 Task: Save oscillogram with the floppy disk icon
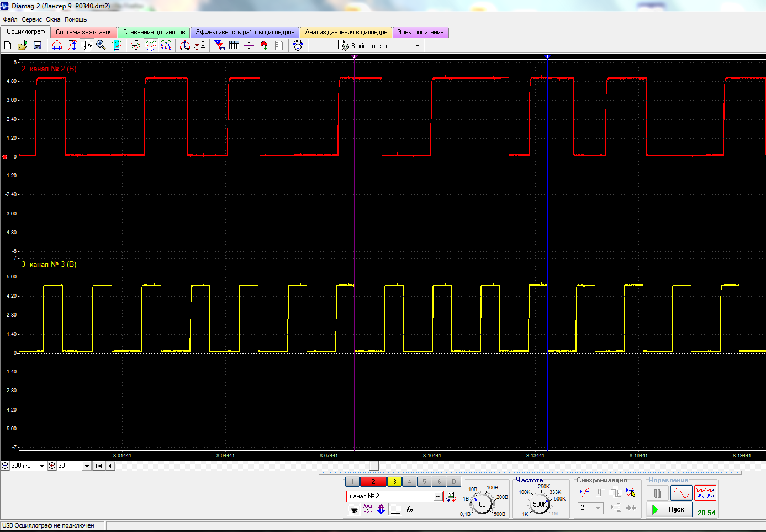[x=38, y=45]
